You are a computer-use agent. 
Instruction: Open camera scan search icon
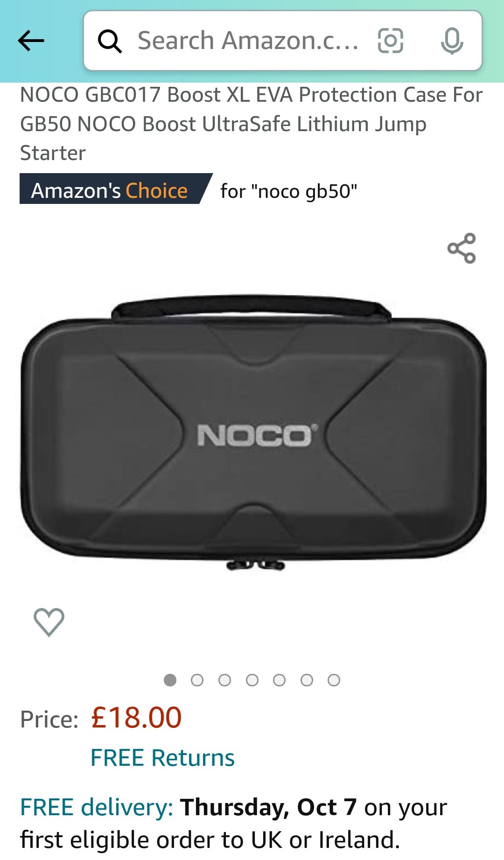click(x=391, y=41)
